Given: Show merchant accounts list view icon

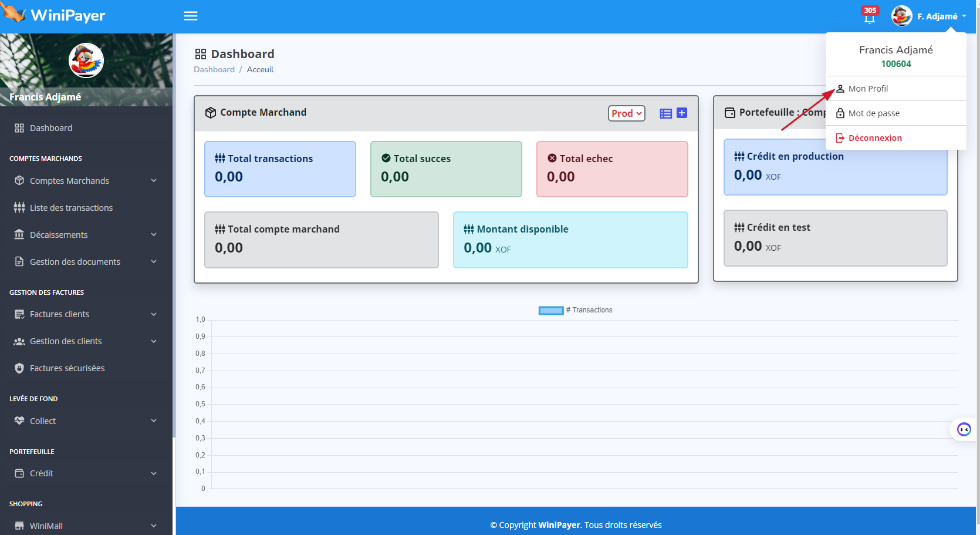Looking at the screenshot, I should click(665, 113).
